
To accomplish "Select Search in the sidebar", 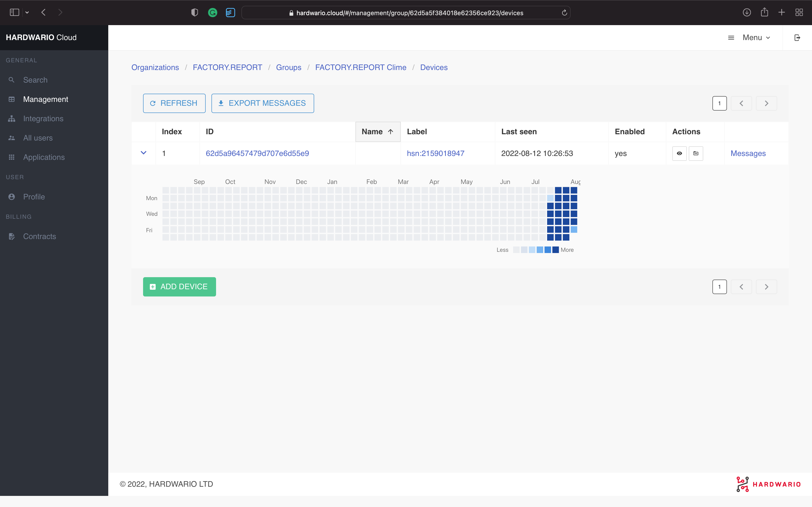I will click(35, 80).
